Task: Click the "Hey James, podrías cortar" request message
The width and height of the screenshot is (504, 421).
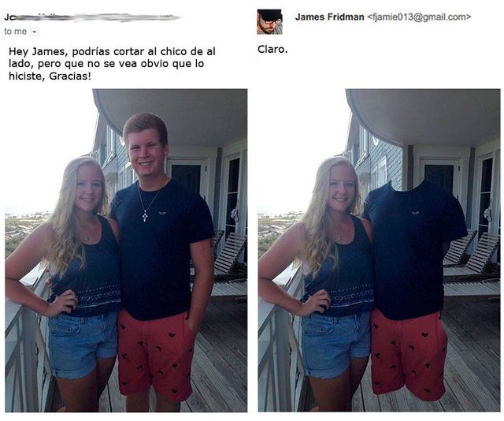Action: point(112,64)
